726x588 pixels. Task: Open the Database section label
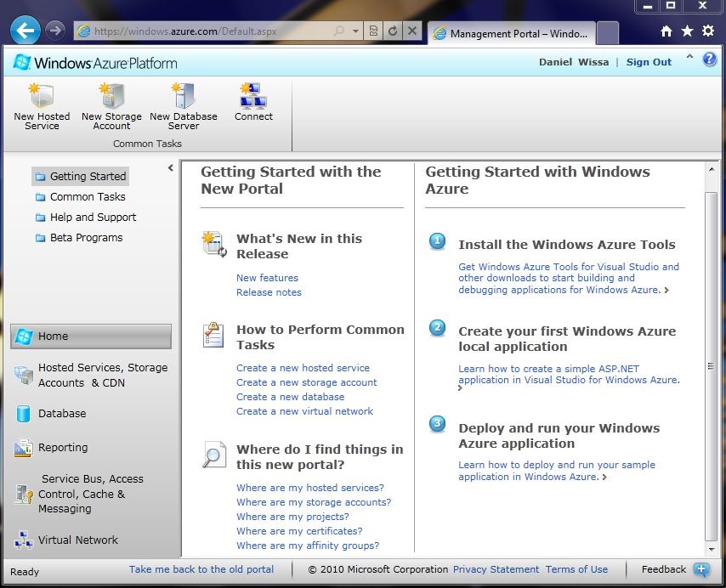(62, 414)
